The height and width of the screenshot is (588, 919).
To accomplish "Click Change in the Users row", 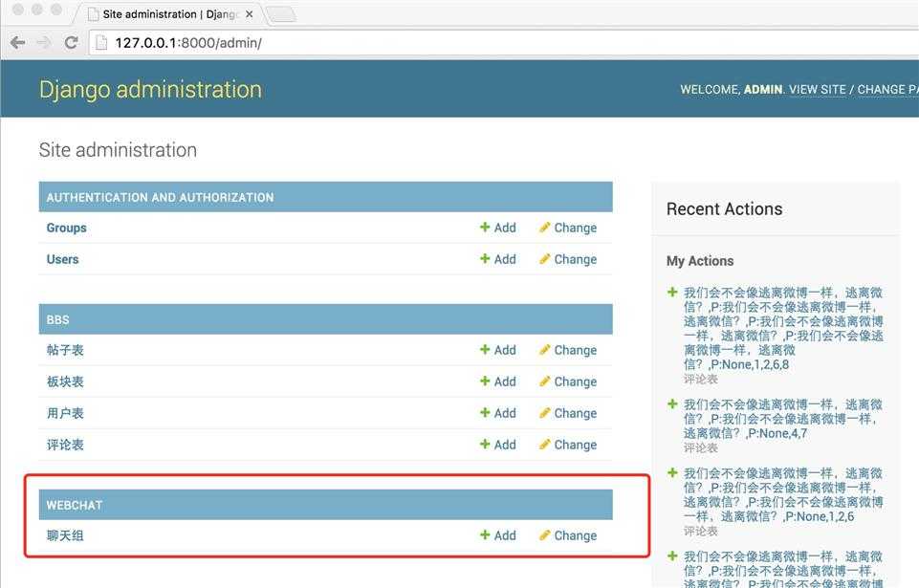I will click(x=575, y=260).
